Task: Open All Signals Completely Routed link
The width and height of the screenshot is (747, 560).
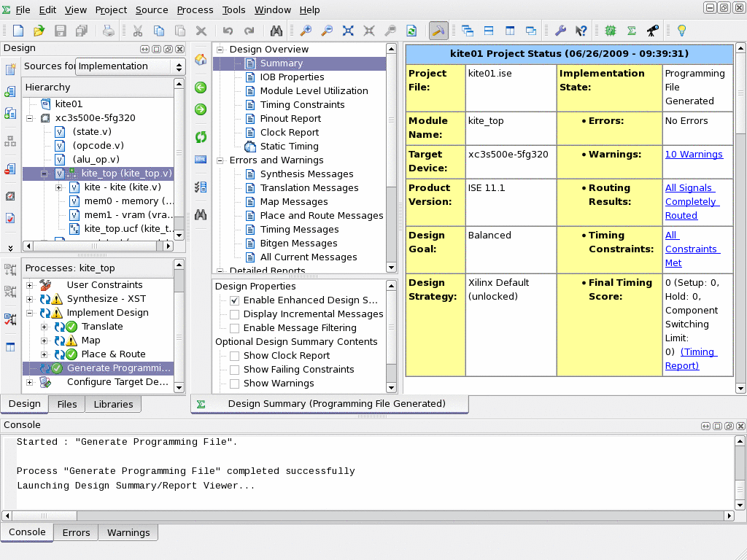Action: (692, 202)
